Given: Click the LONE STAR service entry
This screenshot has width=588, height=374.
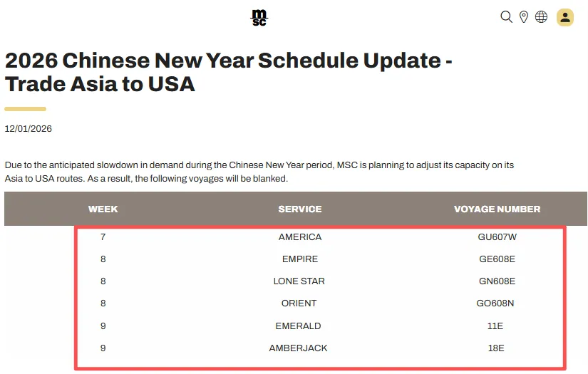Looking at the screenshot, I should 299,281.
